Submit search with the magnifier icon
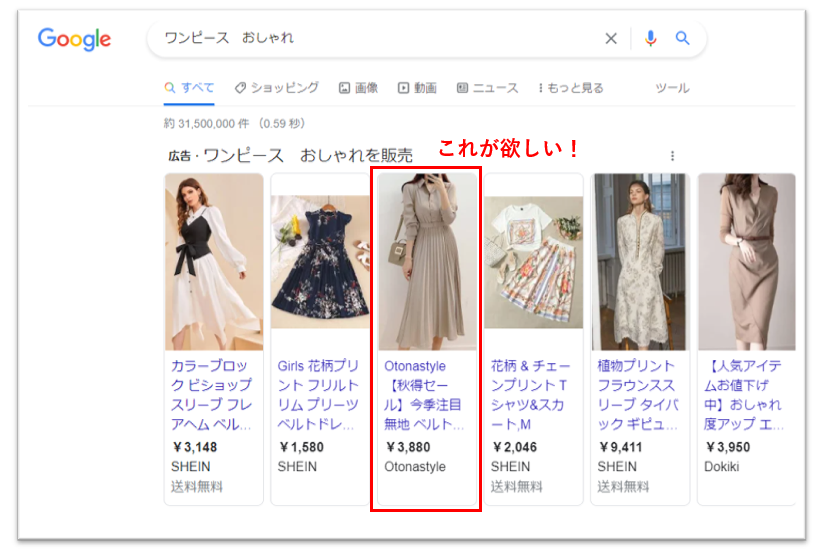 click(x=682, y=38)
